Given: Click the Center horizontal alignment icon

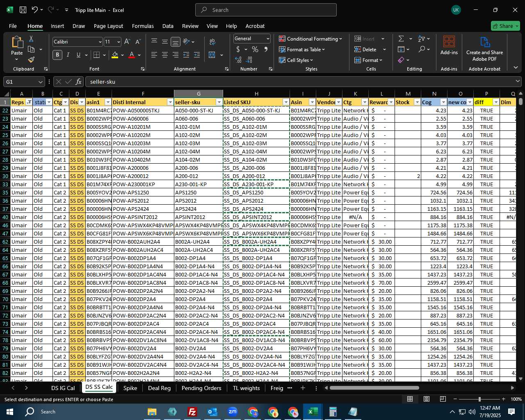Looking at the screenshot, I should (165, 55).
